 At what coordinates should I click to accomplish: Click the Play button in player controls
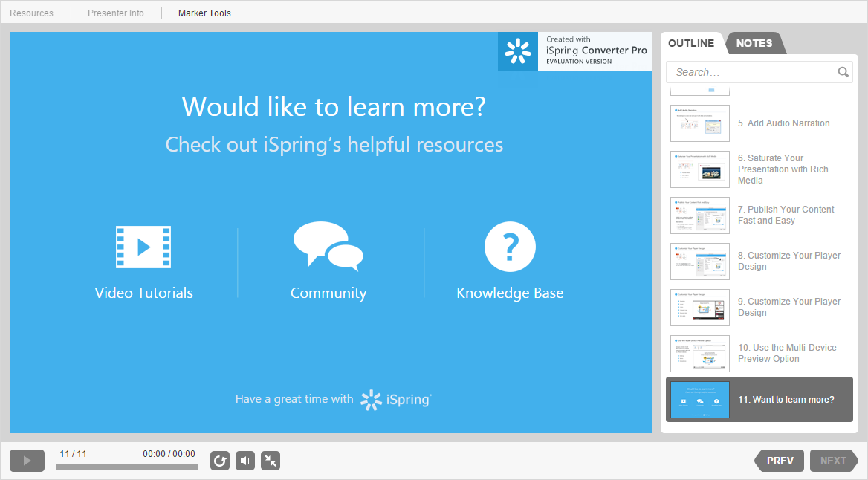(x=27, y=461)
